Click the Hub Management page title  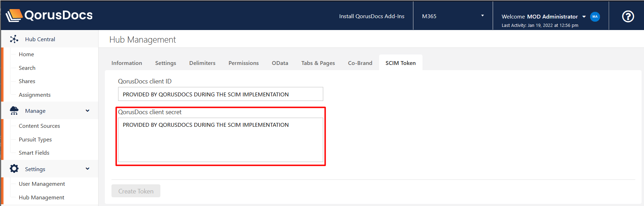143,40
